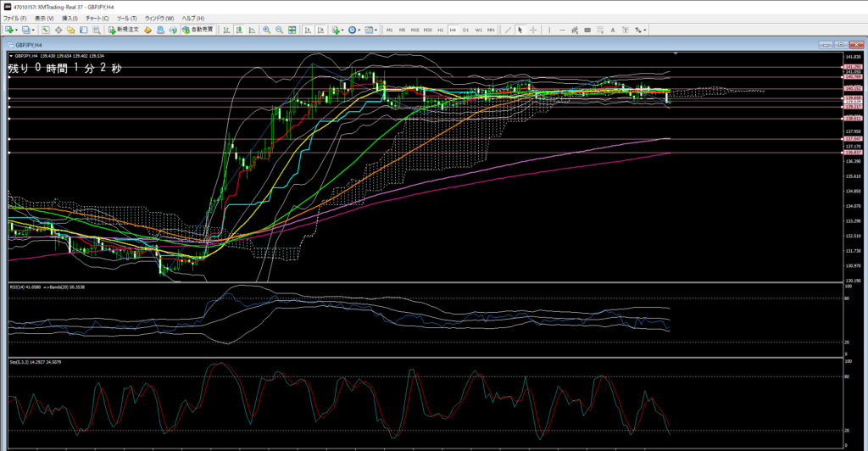Switch timeframe to H1
868x451 pixels.
[x=440, y=30]
